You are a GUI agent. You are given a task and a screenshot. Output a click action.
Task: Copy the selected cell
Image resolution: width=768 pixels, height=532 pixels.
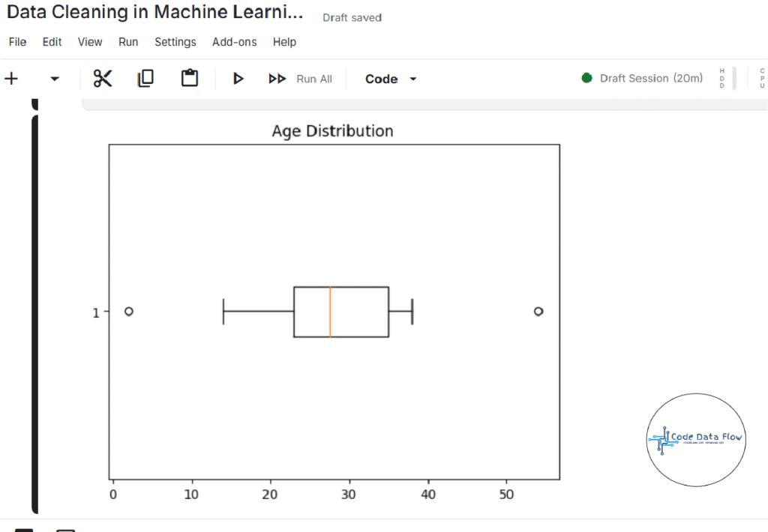click(x=145, y=79)
